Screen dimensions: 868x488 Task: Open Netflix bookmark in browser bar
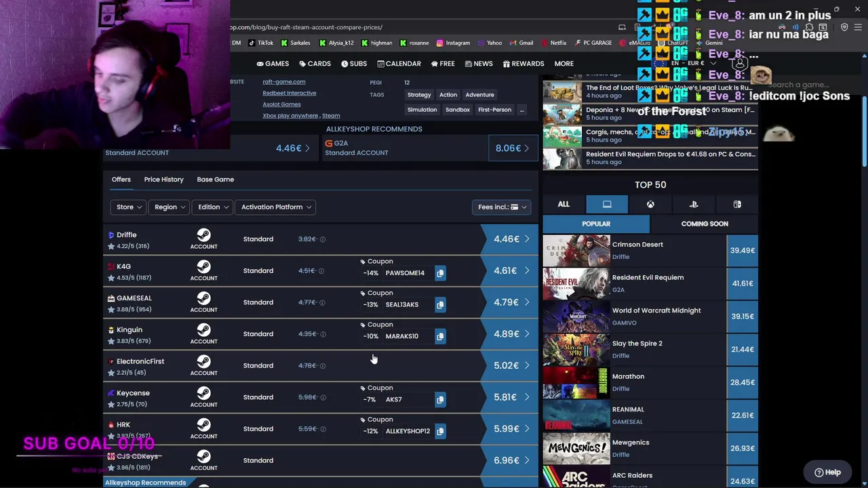point(553,43)
